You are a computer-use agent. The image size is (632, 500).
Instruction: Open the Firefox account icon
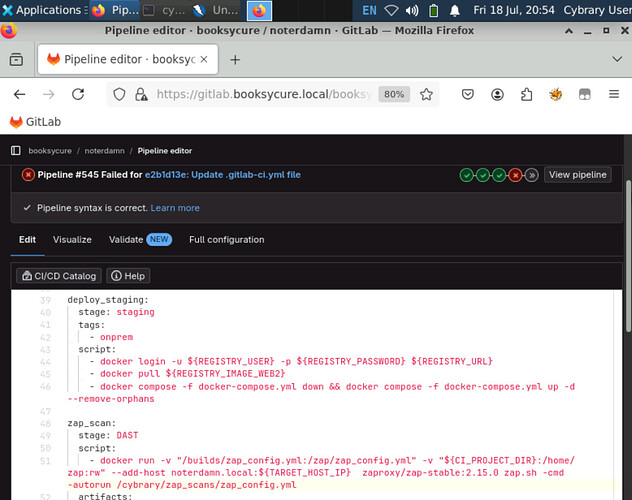(497, 95)
